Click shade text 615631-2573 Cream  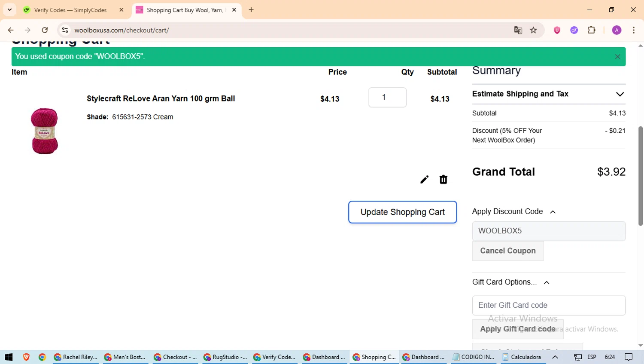pyautogui.click(x=143, y=117)
